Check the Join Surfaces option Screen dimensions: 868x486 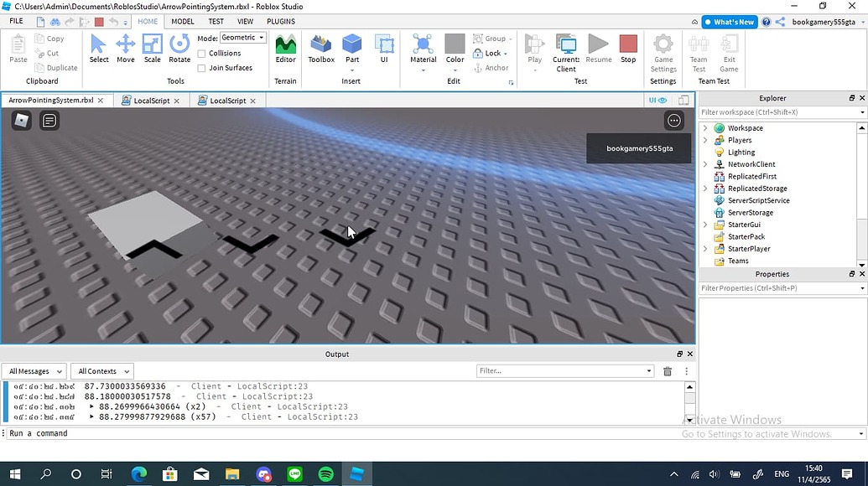[x=202, y=67]
